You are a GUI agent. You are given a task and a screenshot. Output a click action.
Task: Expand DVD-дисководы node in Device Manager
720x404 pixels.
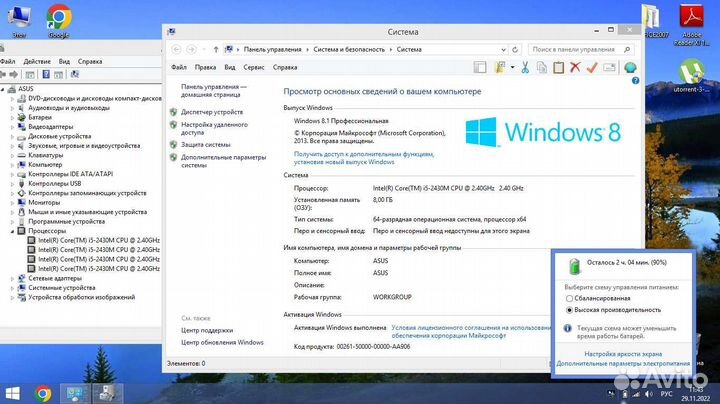[x=12, y=99]
